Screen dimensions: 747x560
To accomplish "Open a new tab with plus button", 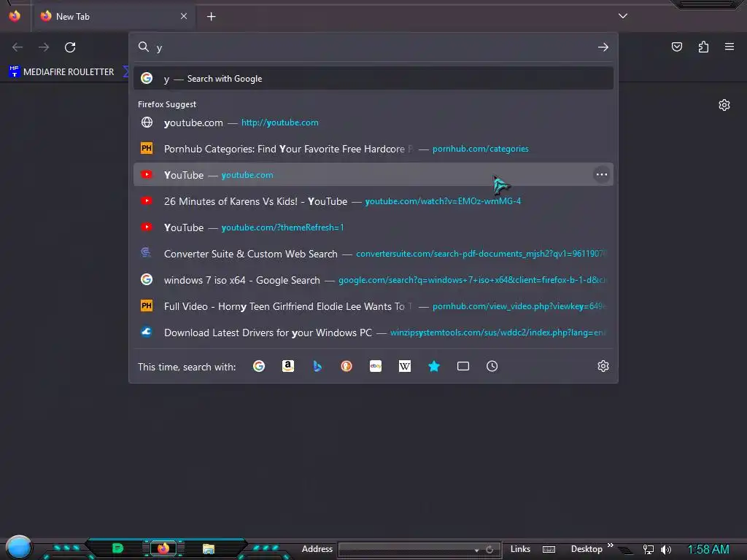I will [211, 17].
